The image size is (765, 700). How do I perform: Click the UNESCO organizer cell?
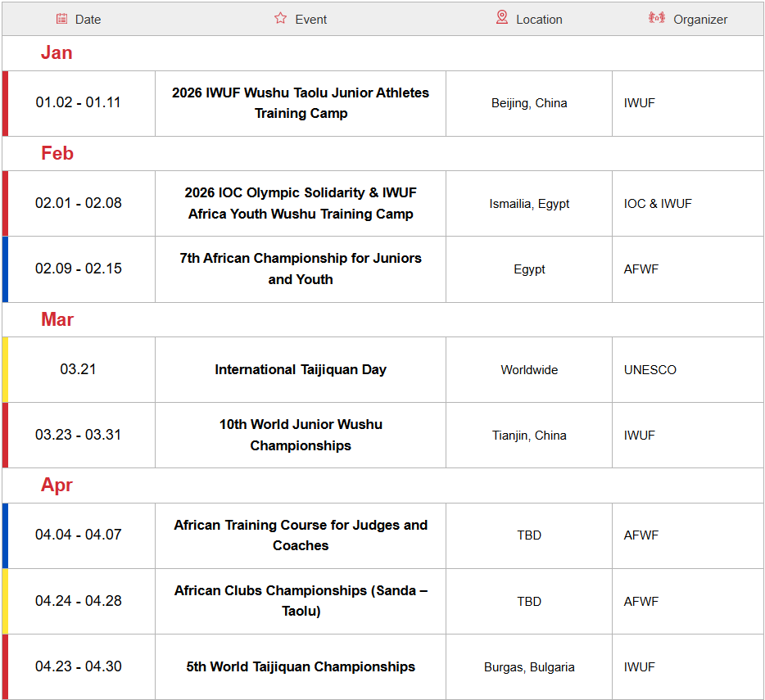click(x=650, y=370)
